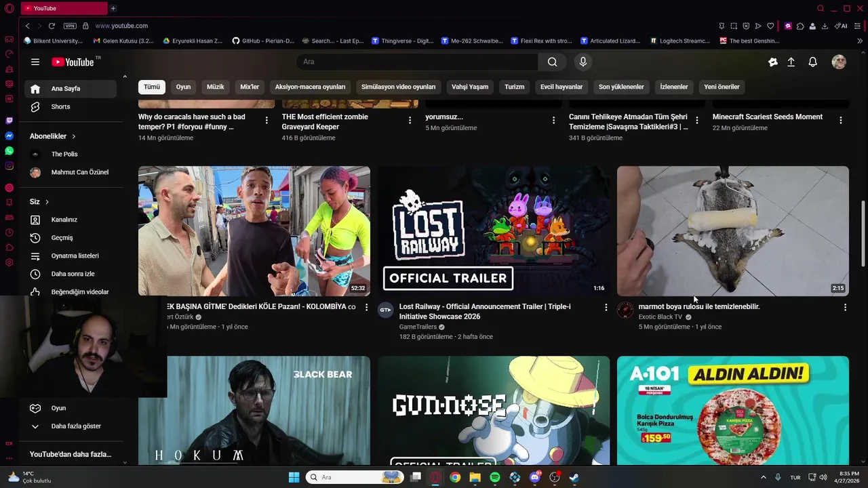The width and height of the screenshot is (868, 488).
Task: Open the Opera sidebar settings gear
Action: [9, 262]
